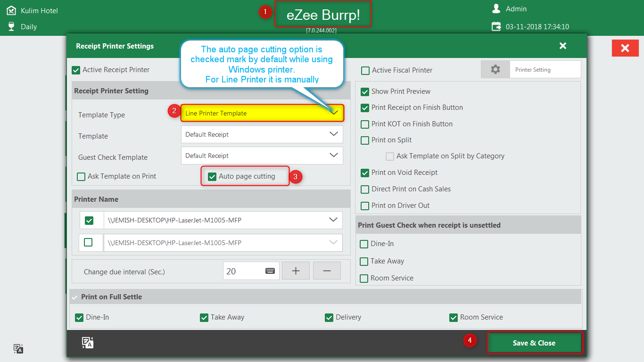This screenshot has height=362, width=644.
Task: Uncheck Print on Void Receipt
Action: [364, 173]
